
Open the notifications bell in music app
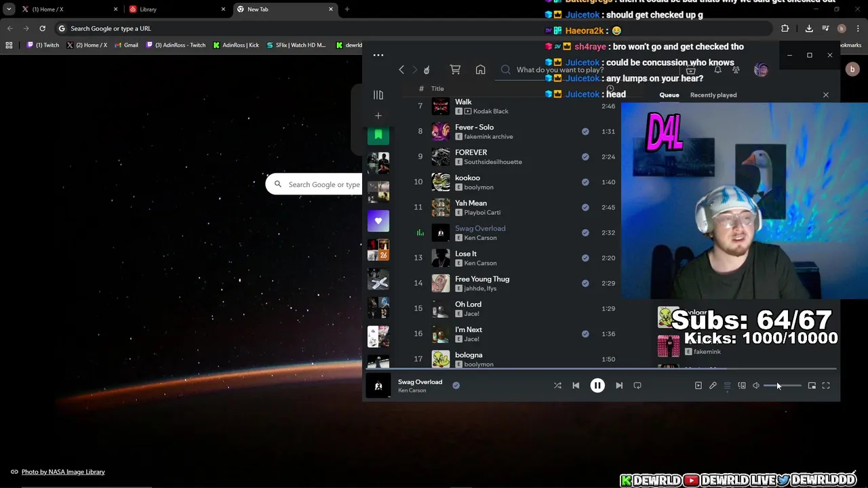click(717, 70)
